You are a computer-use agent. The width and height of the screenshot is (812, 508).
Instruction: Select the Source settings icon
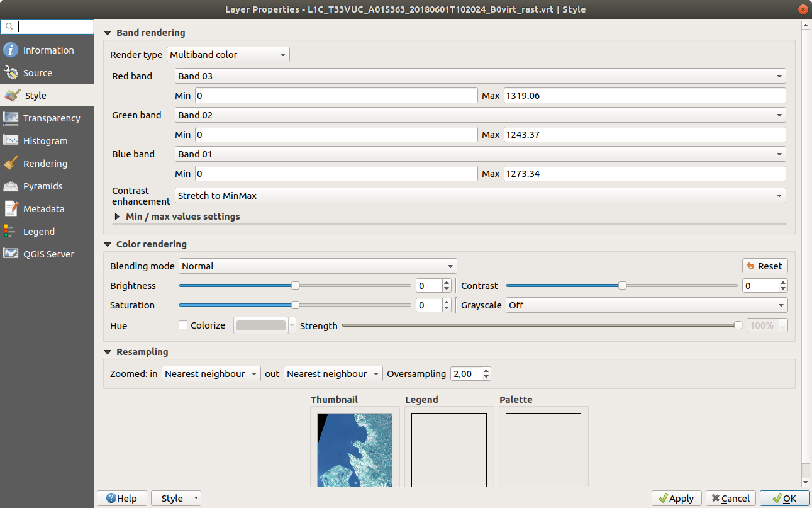coord(11,73)
